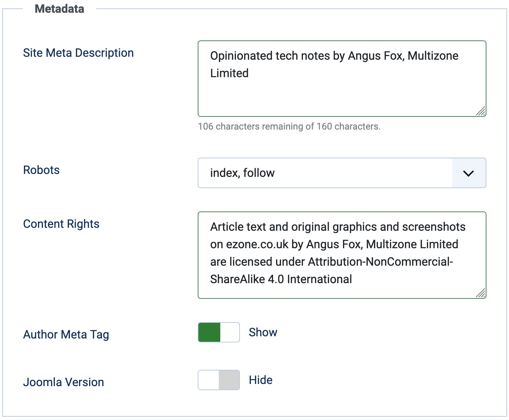
Task: Click the Joomla Version label
Action: tap(64, 383)
